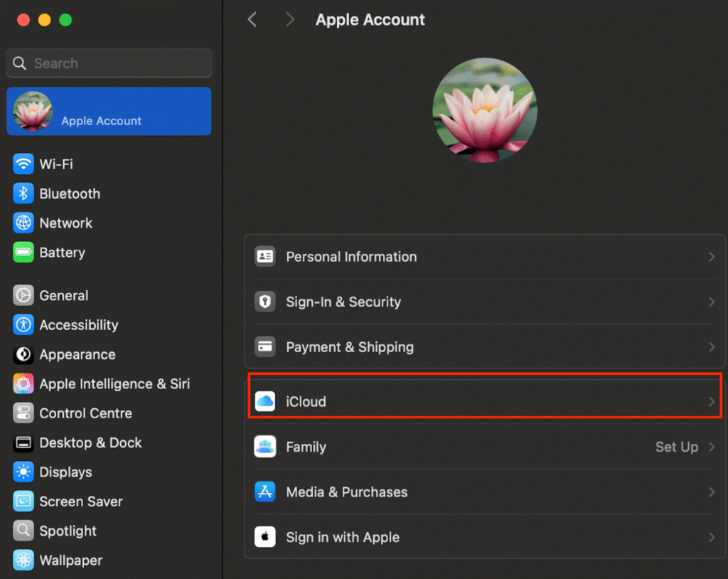
Task: Open the Media & Purchases label
Action: pos(347,492)
